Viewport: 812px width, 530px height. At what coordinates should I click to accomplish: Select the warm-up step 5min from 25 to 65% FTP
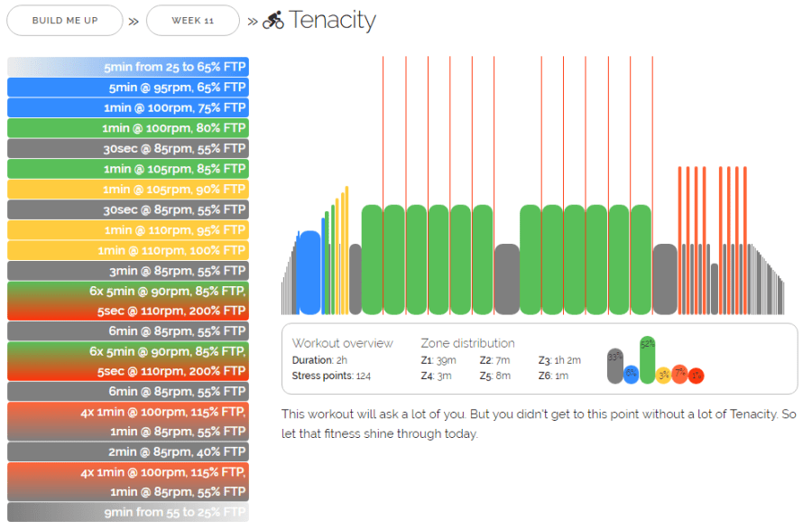pos(128,67)
